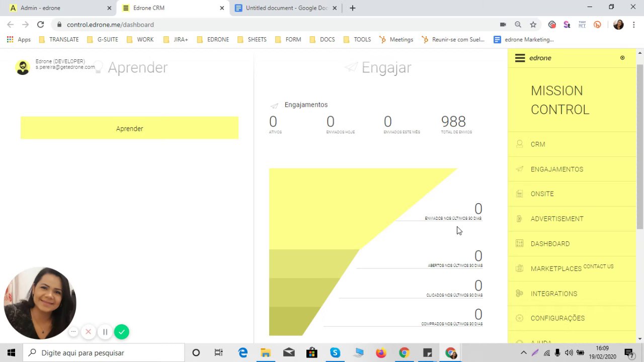Click the Marketplaces sidebar icon
This screenshot has width=644, height=362.
520,268
